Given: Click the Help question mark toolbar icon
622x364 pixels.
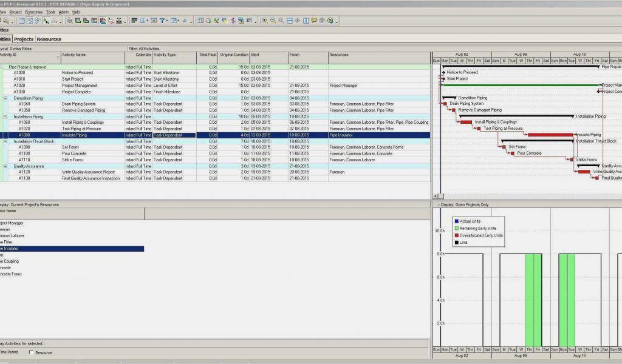Looking at the screenshot, I should (330, 21).
